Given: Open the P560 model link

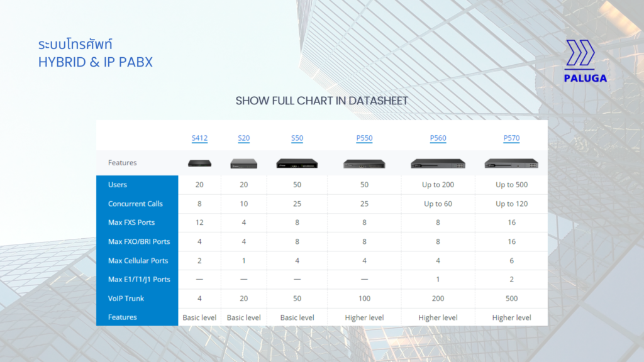Looking at the screenshot, I should (x=438, y=138).
